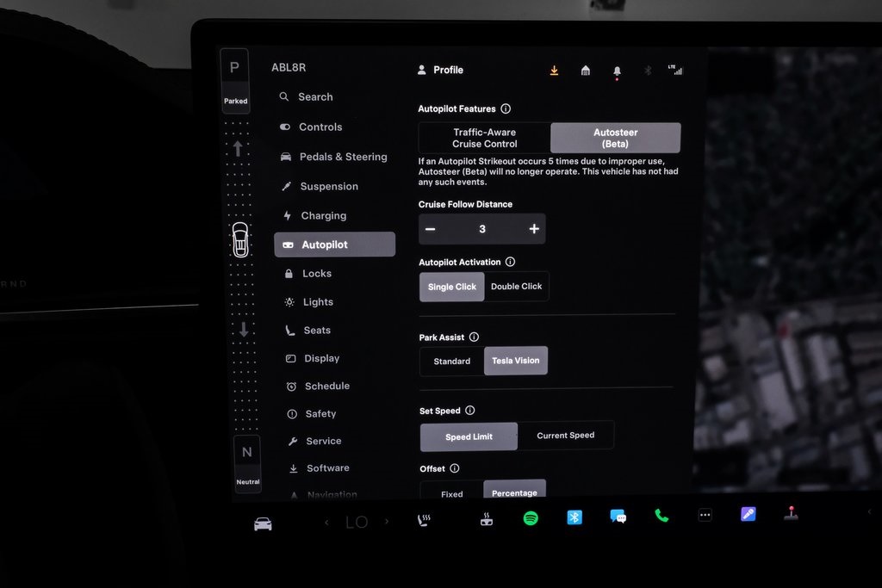The width and height of the screenshot is (882, 588).
Task: Tap the car icon in bottom bar
Action: click(263, 523)
